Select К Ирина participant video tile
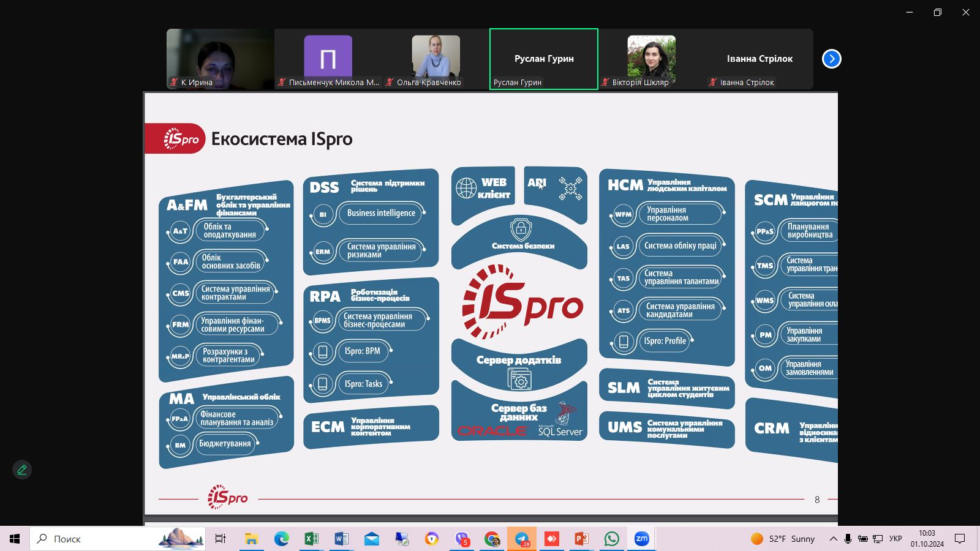Image resolution: width=980 pixels, height=551 pixels. click(221, 59)
